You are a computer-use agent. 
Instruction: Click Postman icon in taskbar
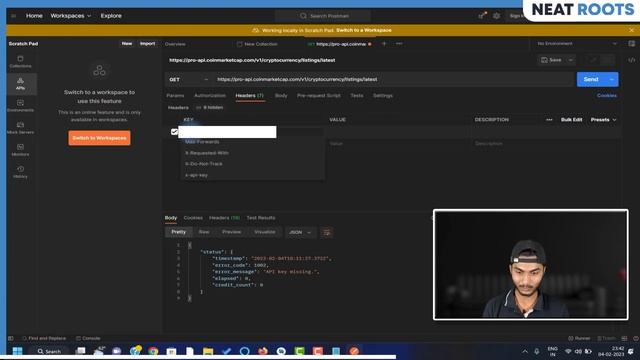click(354, 351)
